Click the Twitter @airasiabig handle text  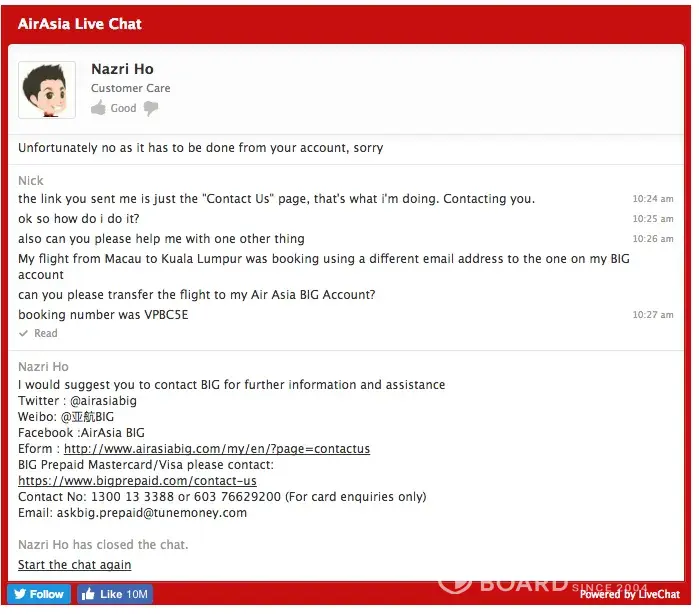click(101, 401)
